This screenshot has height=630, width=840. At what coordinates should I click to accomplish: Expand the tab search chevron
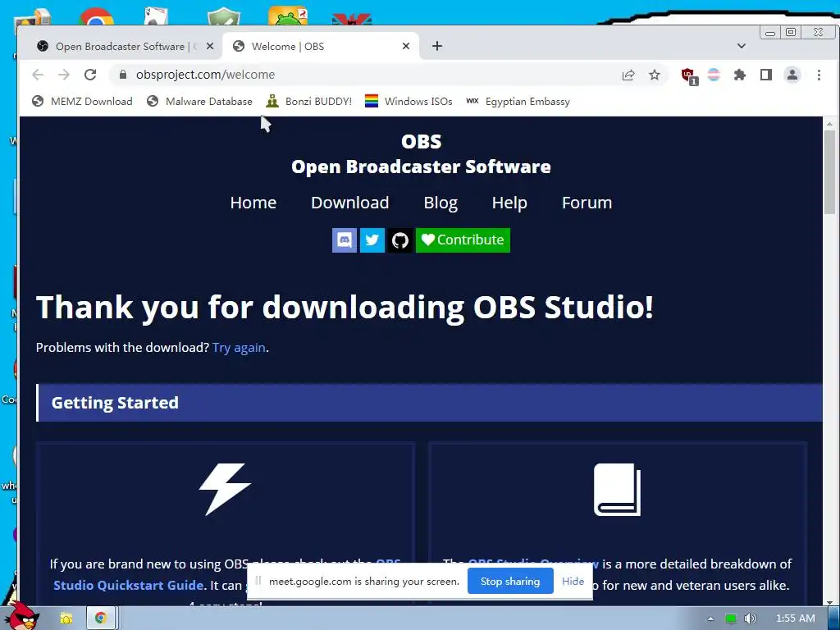pos(742,46)
